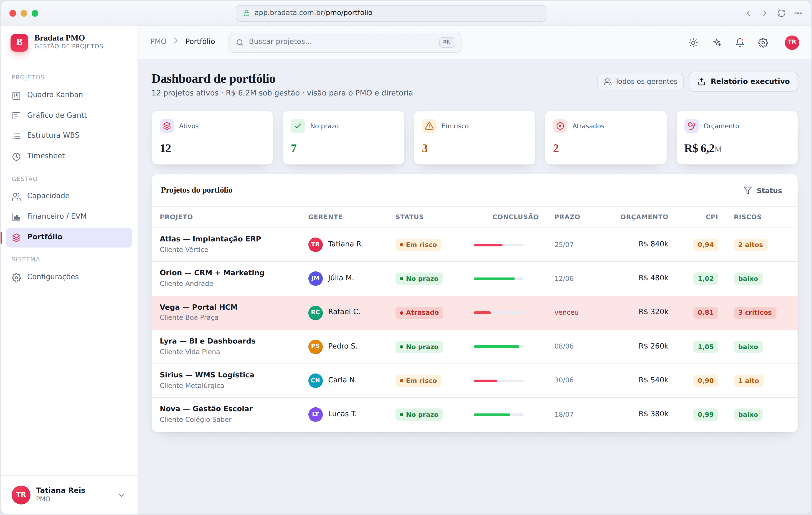The image size is (812, 515).
Task: Click the RC avatar for Rafael C.
Action: coord(315,312)
